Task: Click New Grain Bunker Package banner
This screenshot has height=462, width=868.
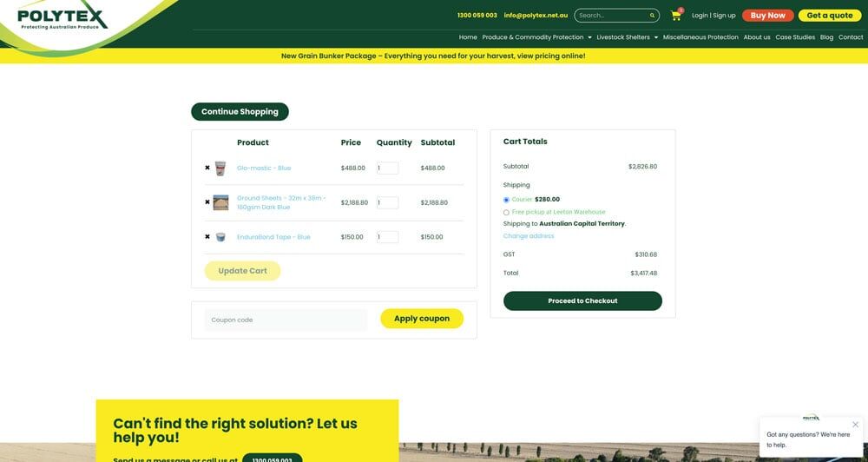Action: point(433,56)
